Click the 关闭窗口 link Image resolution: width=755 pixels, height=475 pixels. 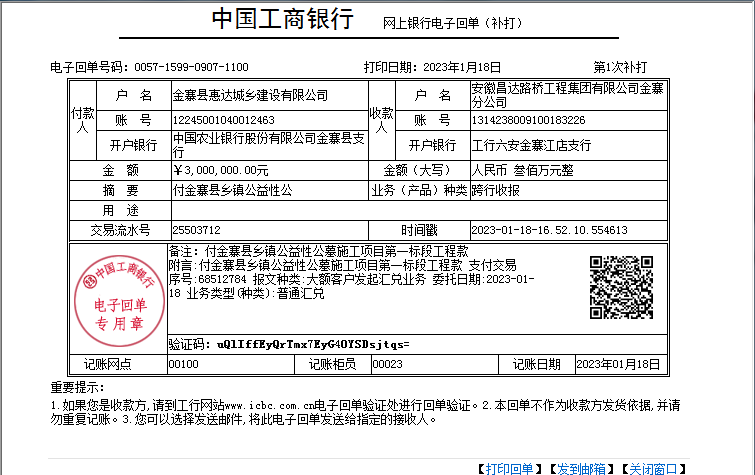[652, 468]
